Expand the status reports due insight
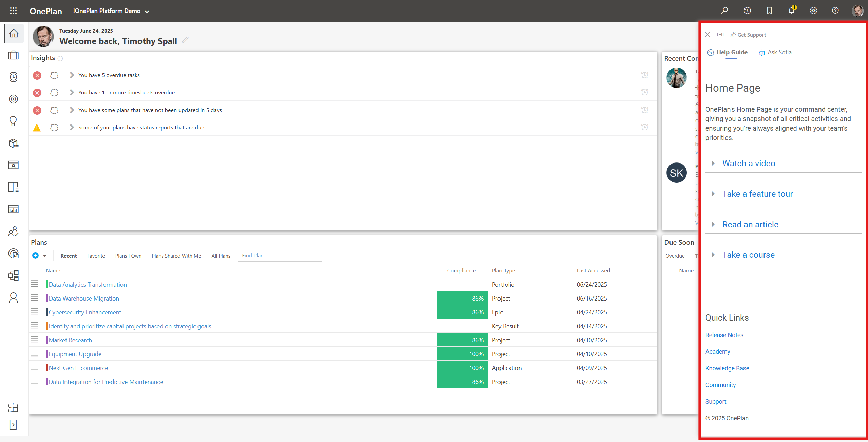The width and height of the screenshot is (868, 442). click(72, 127)
